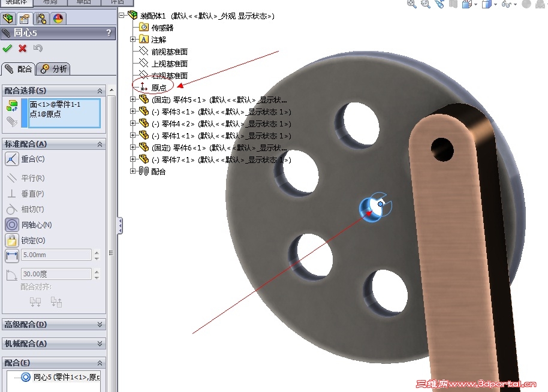Choose the 平行(R) parallel mate
Viewport: 548px width, 392px height.
pos(25,178)
